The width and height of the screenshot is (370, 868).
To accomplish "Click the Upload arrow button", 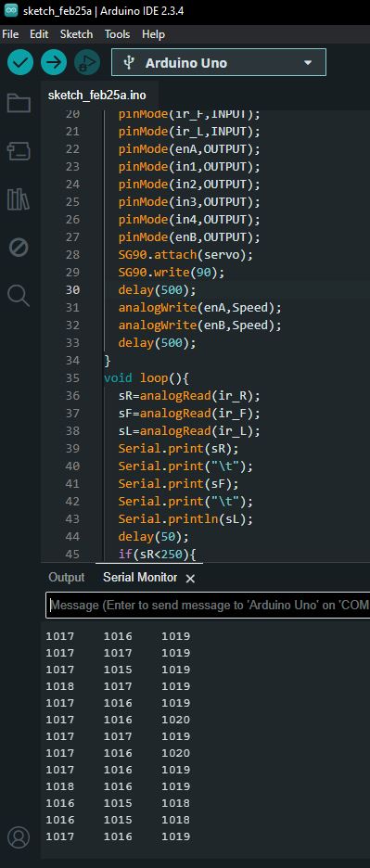I will (x=54, y=62).
